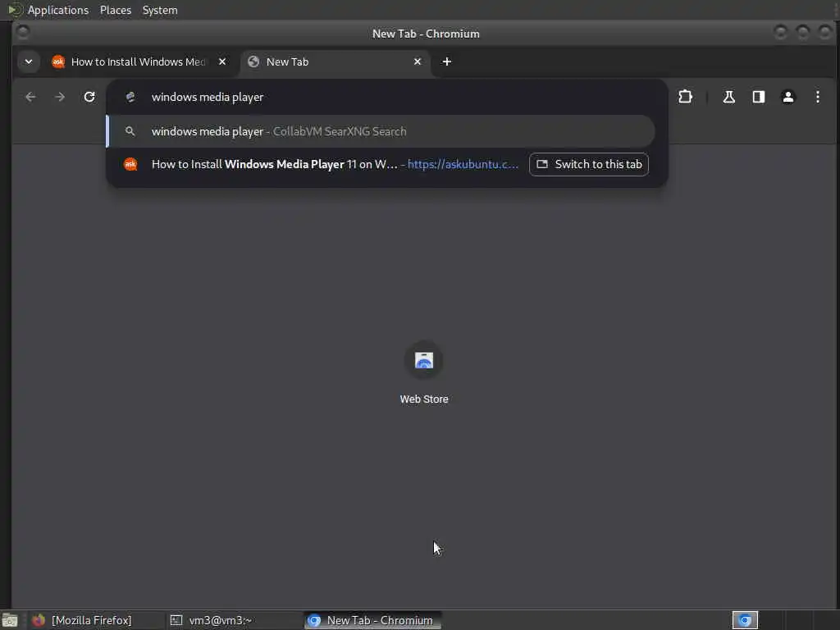Click New Tab - Chromium taskbar entry
The height and width of the screenshot is (630, 840).
pyautogui.click(x=373, y=620)
